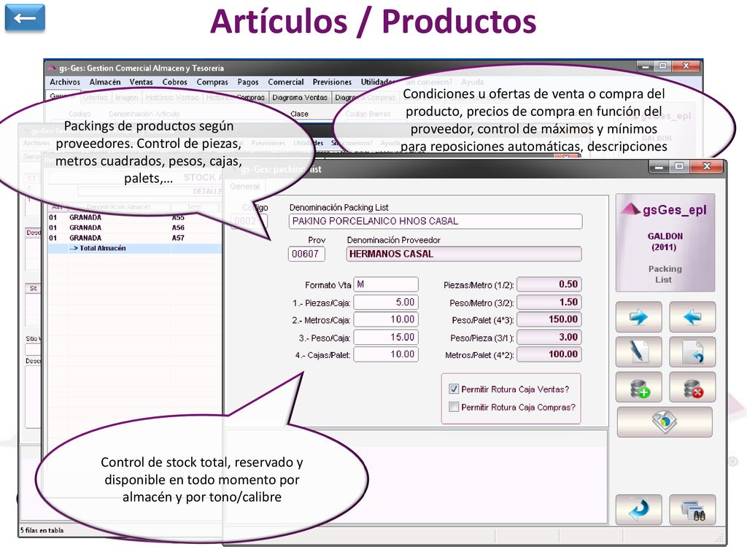Uncheck Permitir Rotura Caja Ventas

(454, 389)
